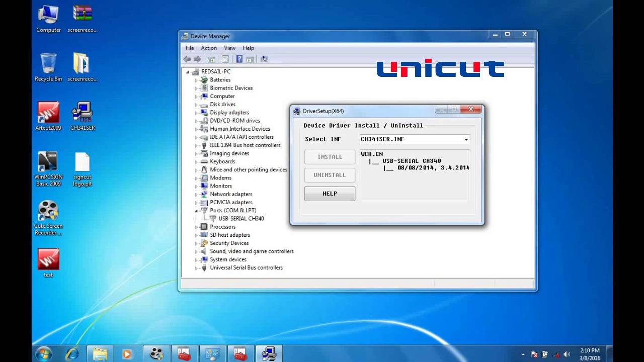
Task: Show hidden tray icons arrow
Action: coord(523,354)
